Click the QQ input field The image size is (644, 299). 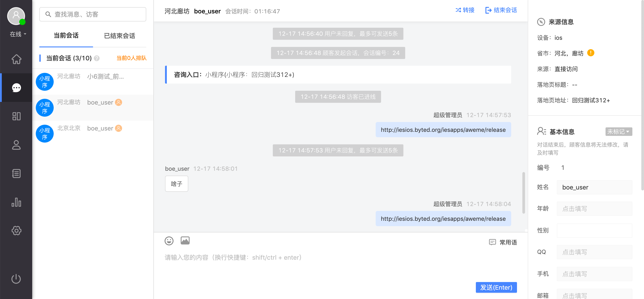click(x=594, y=252)
